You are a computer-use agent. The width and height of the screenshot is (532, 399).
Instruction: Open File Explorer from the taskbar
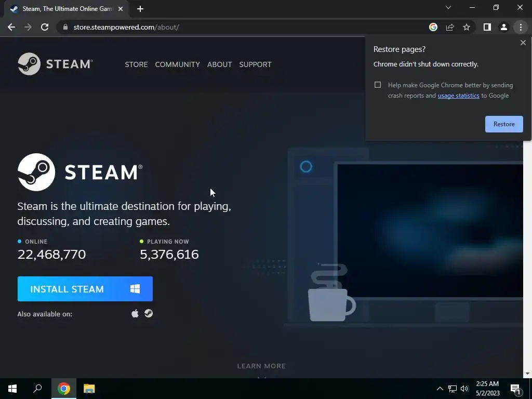(x=89, y=389)
